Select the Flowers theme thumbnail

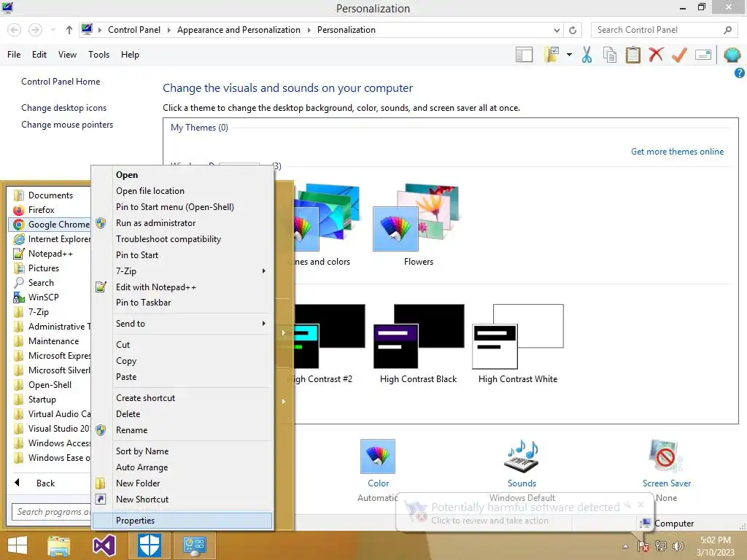coord(418,218)
